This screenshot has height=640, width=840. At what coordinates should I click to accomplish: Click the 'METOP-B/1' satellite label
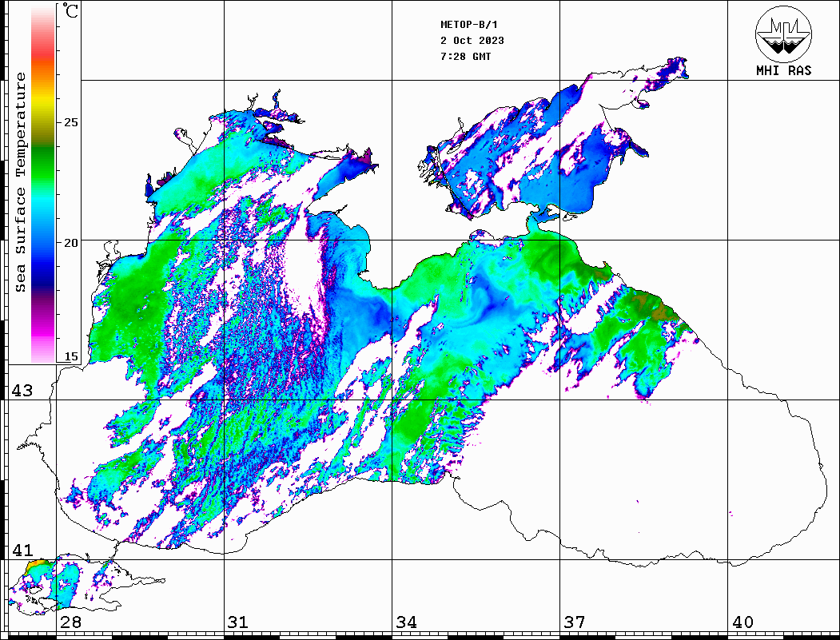(x=468, y=25)
